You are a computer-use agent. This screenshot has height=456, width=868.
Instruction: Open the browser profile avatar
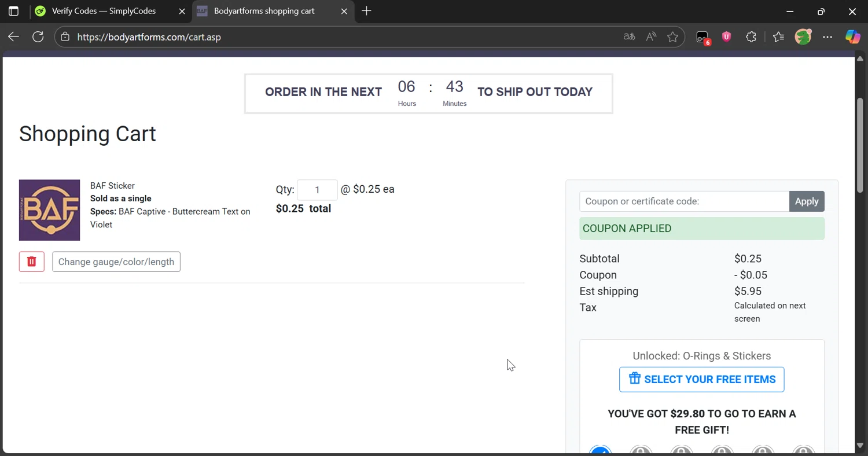click(803, 37)
